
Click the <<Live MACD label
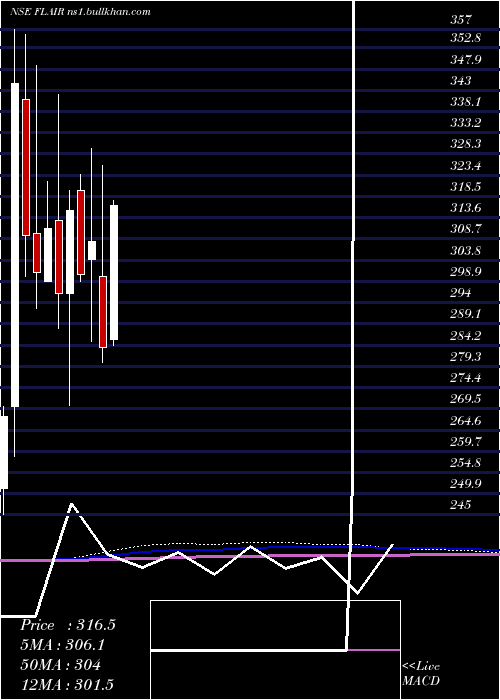421,674
